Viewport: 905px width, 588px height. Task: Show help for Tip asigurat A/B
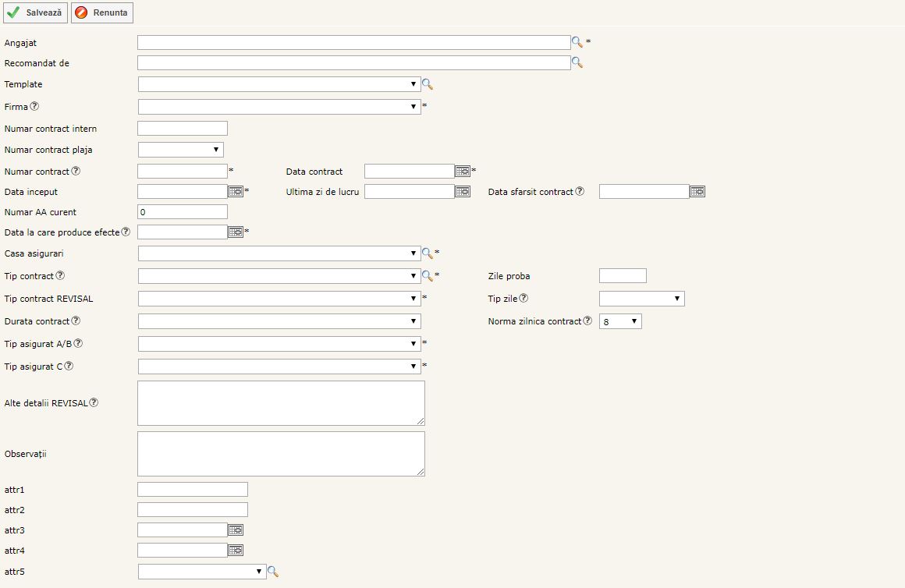[79, 344]
